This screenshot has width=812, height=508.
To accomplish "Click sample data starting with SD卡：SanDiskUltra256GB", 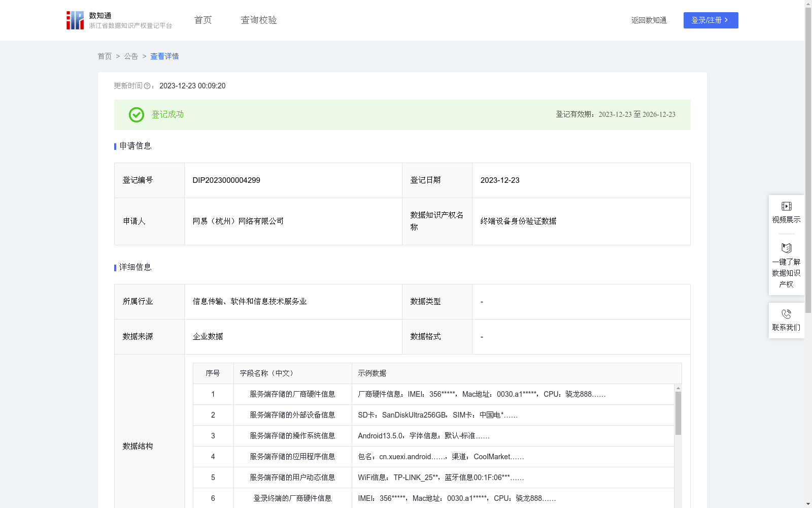I will point(437,415).
